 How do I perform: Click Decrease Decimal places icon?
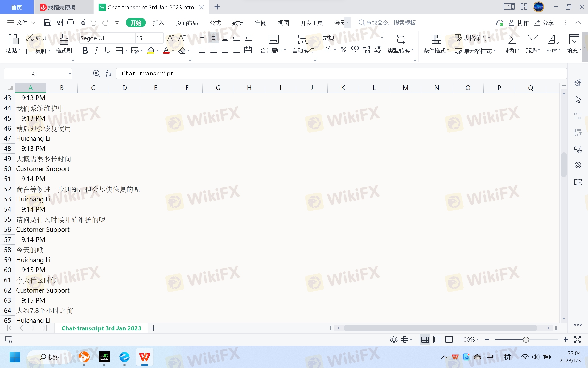[378, 50]
